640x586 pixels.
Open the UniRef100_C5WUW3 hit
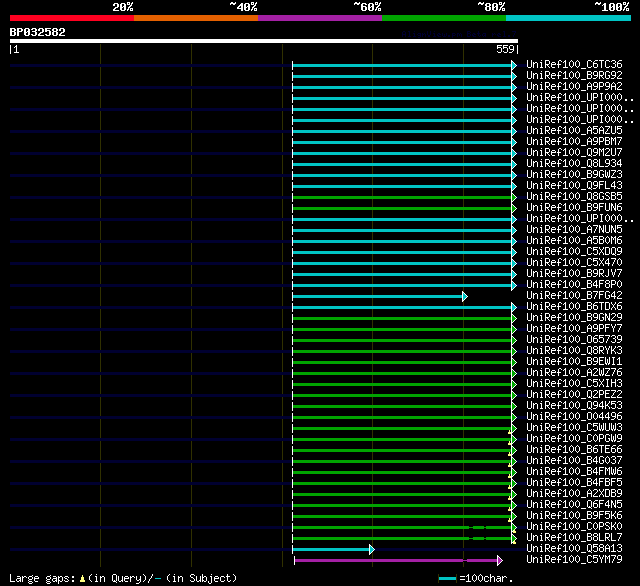click(574, 428)
